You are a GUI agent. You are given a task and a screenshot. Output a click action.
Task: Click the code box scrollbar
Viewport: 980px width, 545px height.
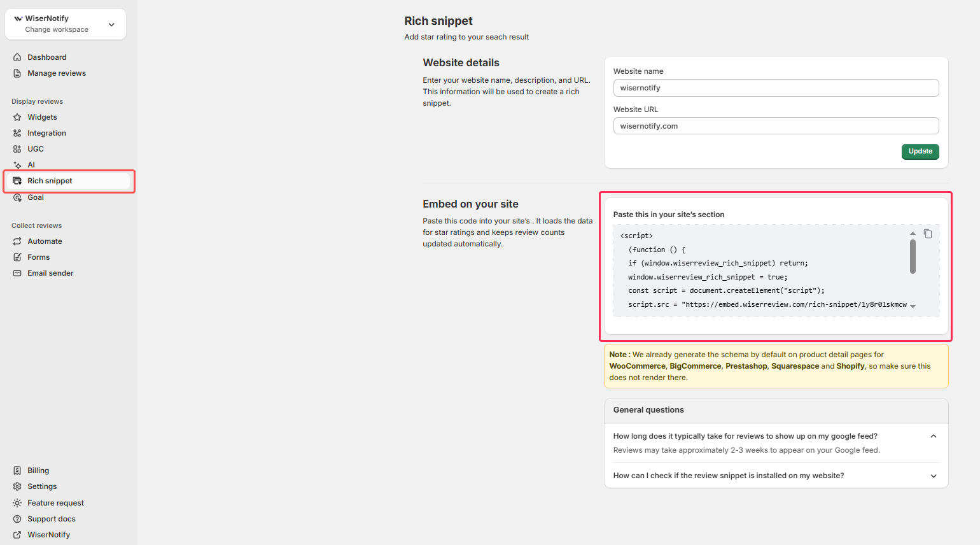[913, 258]
